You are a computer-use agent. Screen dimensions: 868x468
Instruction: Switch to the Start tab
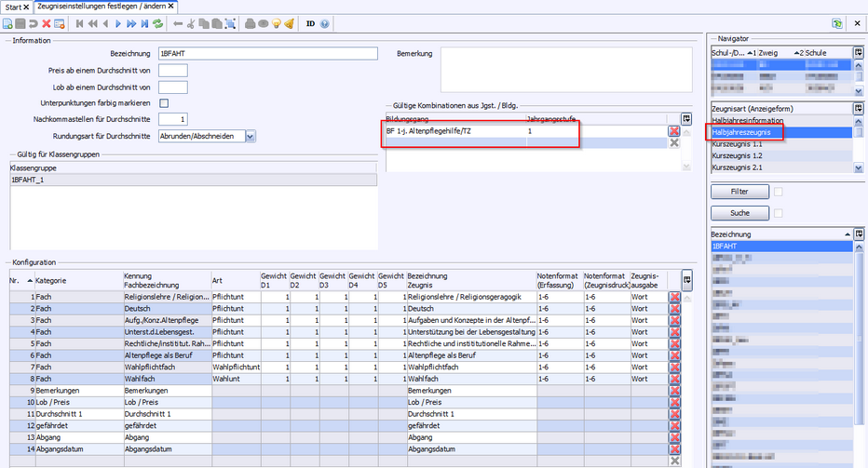tap(14, 7)
